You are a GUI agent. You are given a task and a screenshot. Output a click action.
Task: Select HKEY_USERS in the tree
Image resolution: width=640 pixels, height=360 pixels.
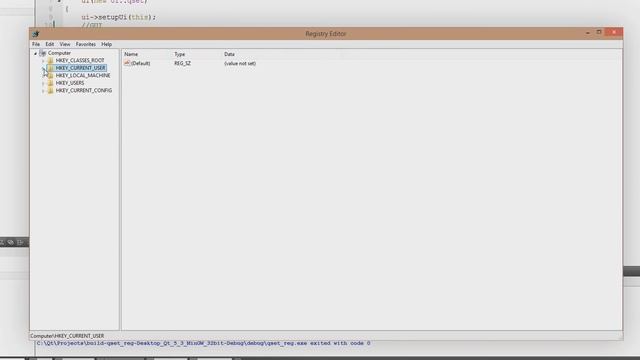coord(70,83)
